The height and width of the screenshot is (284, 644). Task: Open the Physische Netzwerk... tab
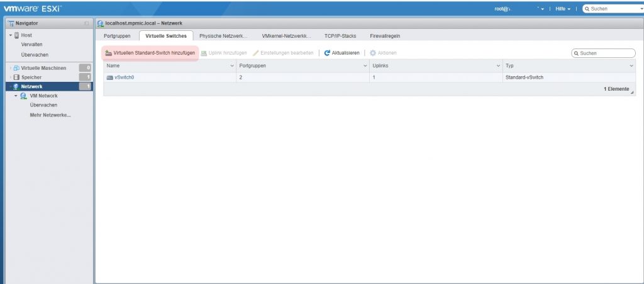click(223, 36)
